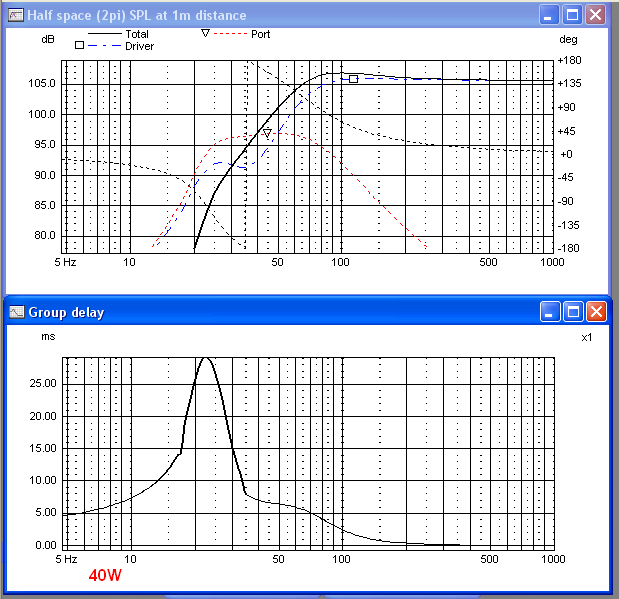Maximize the Half space SPL window

pyautogui.click(x=572, y=15)
